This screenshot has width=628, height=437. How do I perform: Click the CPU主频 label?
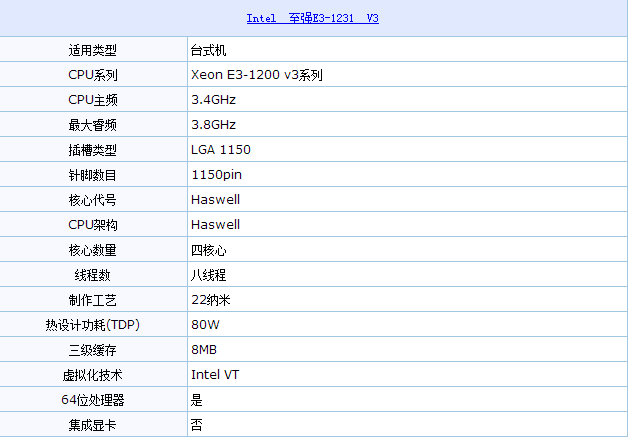[x=93, y=100]
